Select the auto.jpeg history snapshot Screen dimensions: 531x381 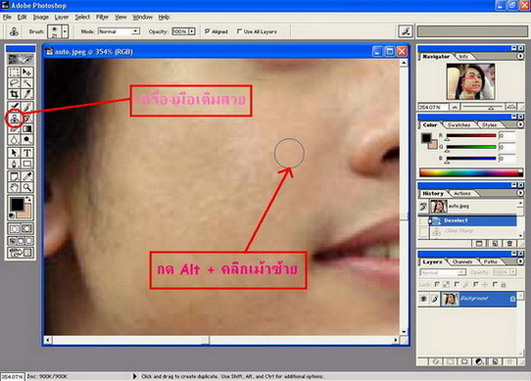pos(472,206)
